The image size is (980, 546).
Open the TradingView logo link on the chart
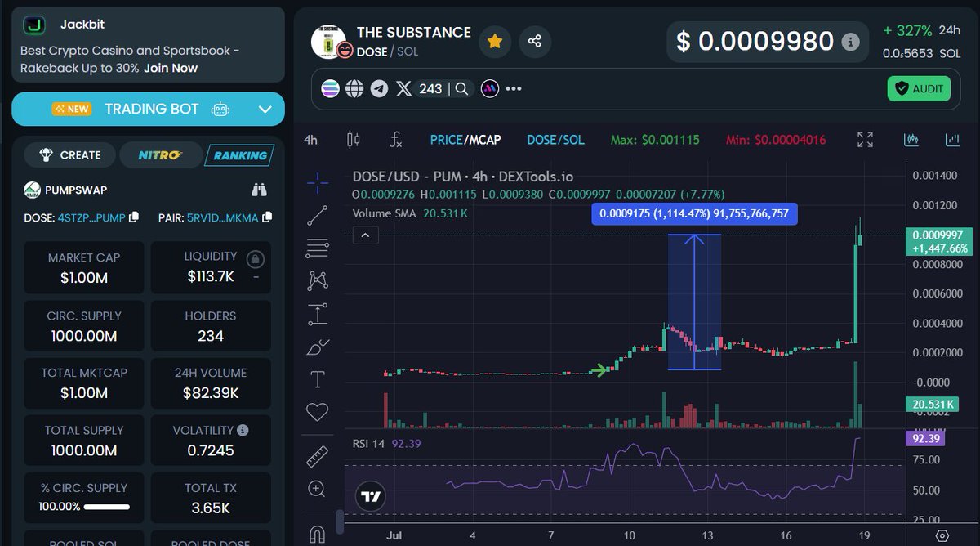(x=372, y=496)
